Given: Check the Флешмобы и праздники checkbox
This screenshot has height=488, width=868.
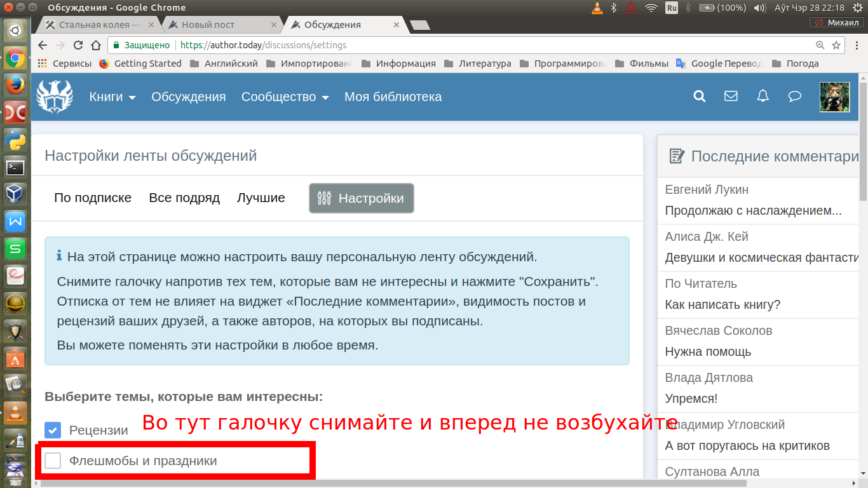Looking at the screenshot, I should (53, 461).
